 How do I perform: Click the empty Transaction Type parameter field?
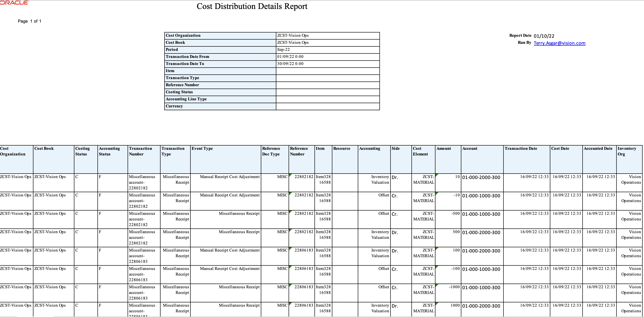(328, 78)
